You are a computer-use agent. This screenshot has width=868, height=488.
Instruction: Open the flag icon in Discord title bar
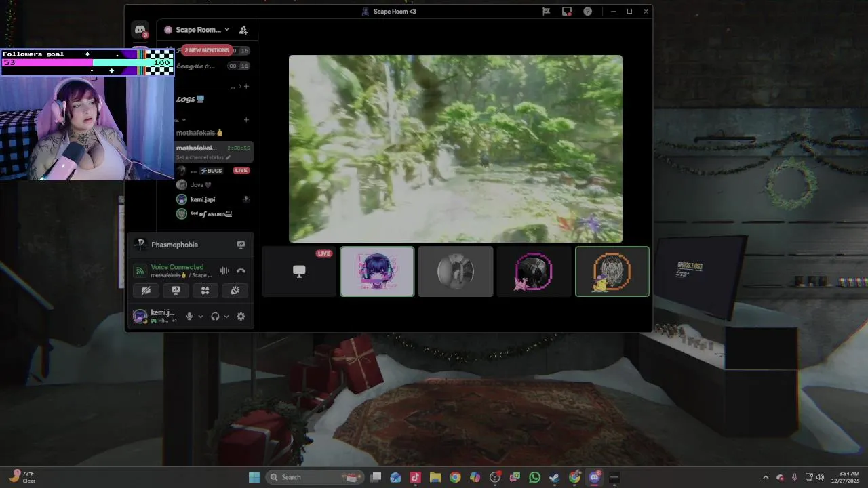pyautogui.click(x=546, y=12)
